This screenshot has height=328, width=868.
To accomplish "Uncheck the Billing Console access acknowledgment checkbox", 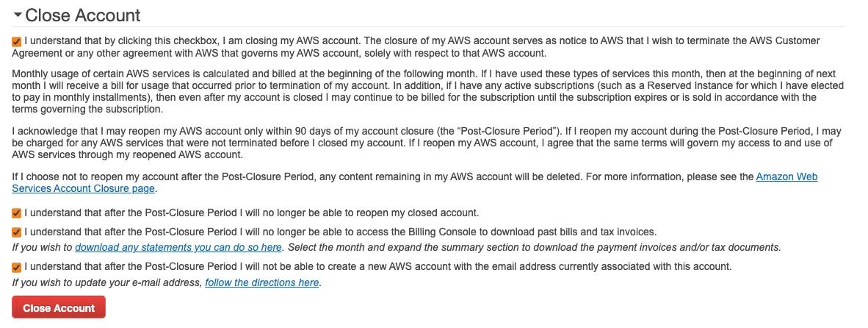I will coord(17,232).
